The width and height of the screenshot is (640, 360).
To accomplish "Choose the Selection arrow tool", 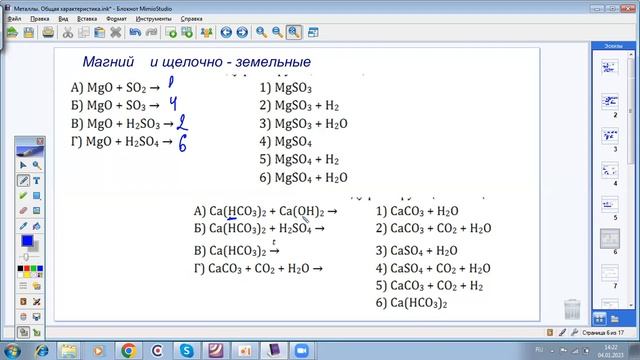I will [23, 165].
